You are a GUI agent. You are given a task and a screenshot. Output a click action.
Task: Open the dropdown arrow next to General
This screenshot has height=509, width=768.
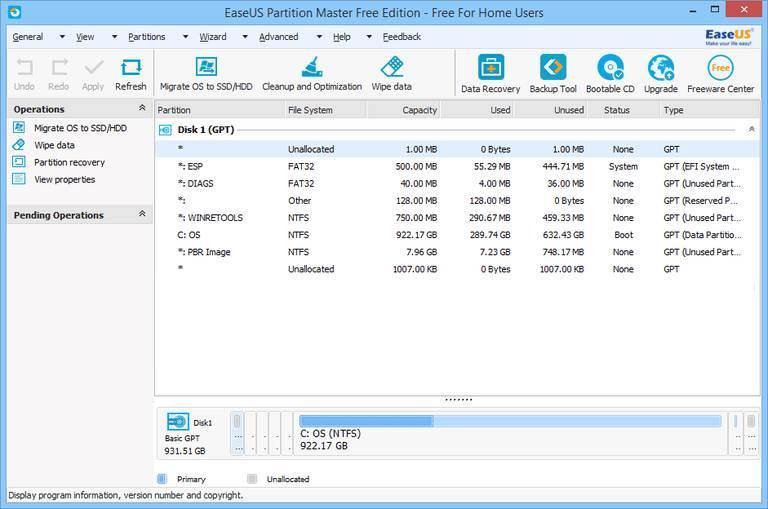point(62,37)
